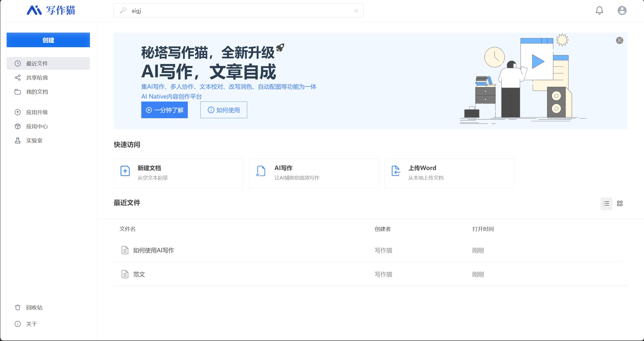Click the 一分钟了解 video button
Viewport: 644px width, 341px height.
[x=165, y=110]
